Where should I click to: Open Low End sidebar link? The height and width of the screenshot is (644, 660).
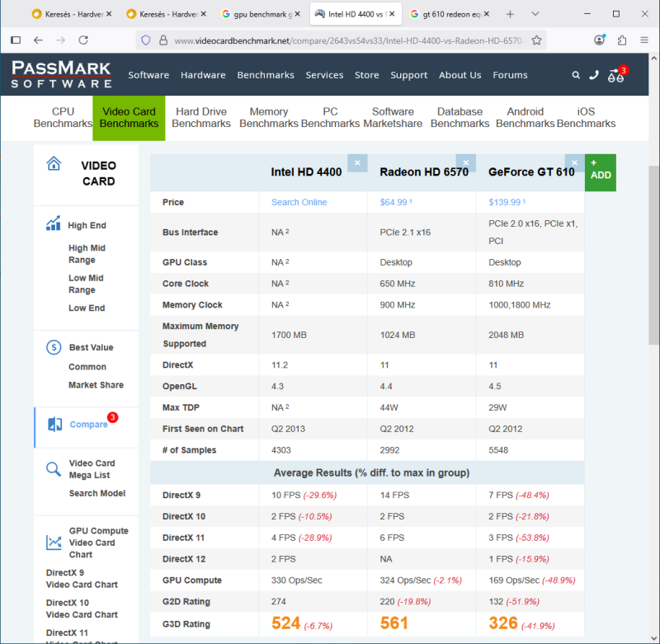point(87,308)
